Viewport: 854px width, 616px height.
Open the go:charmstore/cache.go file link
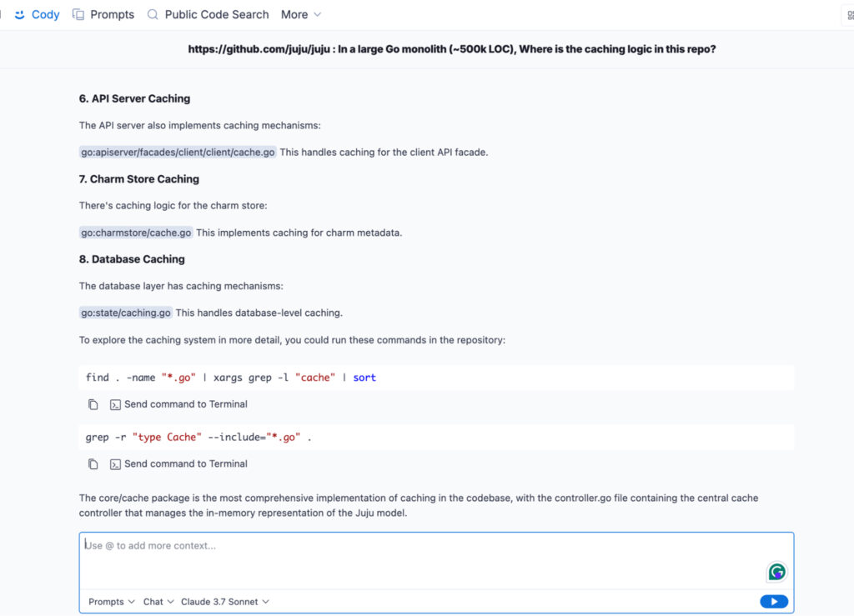136,233
